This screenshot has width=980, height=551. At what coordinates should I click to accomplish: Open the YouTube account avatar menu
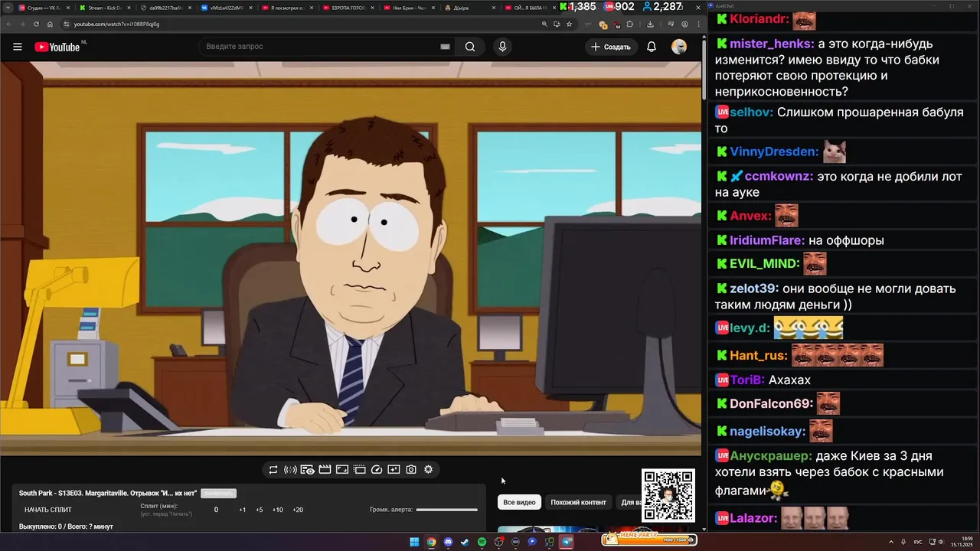pyautogui.click(x=679, y=47)
